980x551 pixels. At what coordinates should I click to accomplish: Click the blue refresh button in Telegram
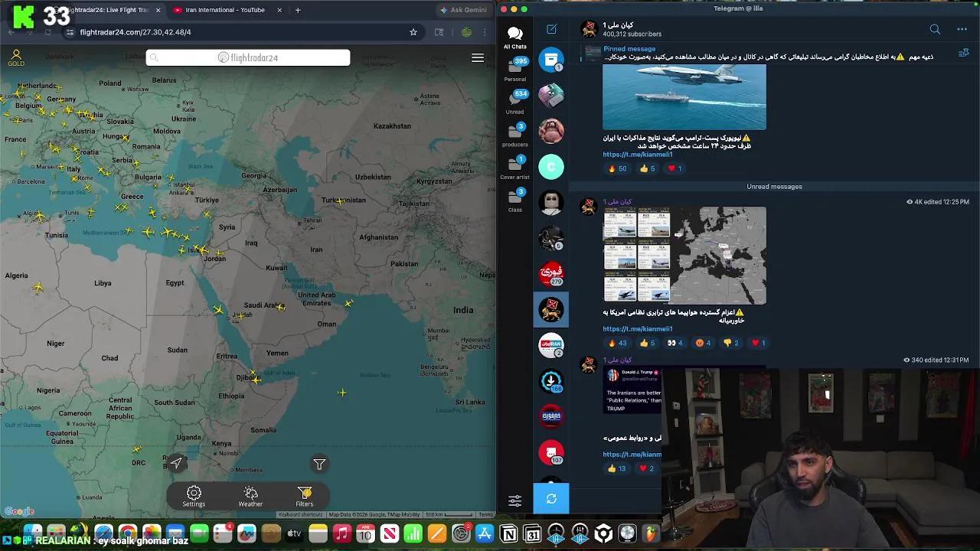click(x=551, y=498)
